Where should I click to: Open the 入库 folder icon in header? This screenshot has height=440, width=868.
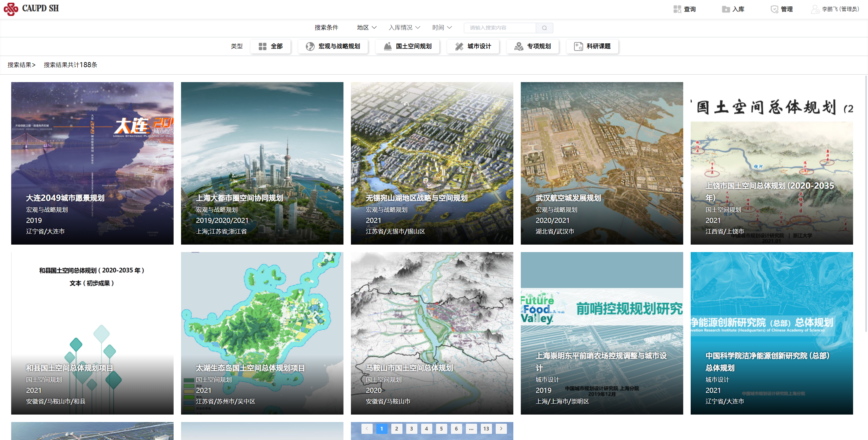click(x=726, y=9)
